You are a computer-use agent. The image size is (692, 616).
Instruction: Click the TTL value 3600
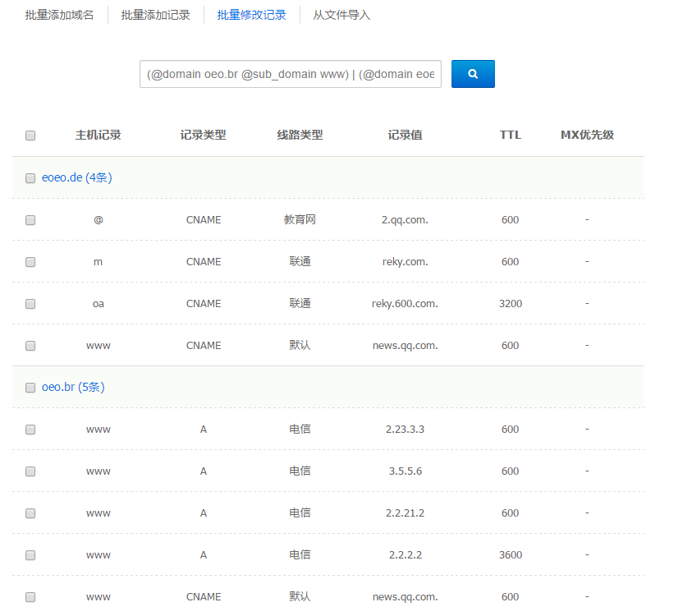click(510, 554)
